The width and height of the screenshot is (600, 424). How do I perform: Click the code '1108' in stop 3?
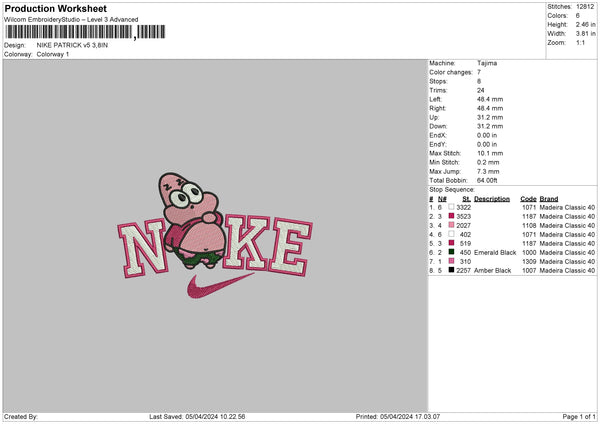[x=529, y=225]
